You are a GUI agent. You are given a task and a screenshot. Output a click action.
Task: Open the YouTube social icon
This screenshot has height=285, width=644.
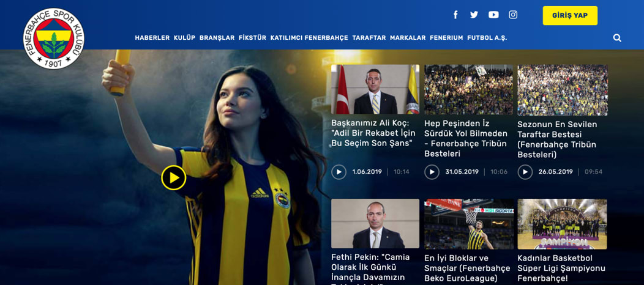tap(493, 15)
